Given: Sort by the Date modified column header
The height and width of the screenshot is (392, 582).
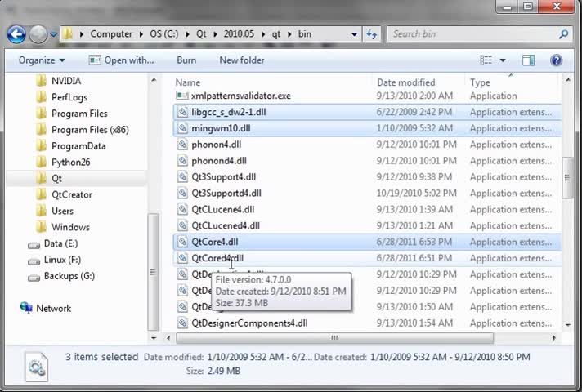Looking at the screenshot, I should tap(405, 82).
